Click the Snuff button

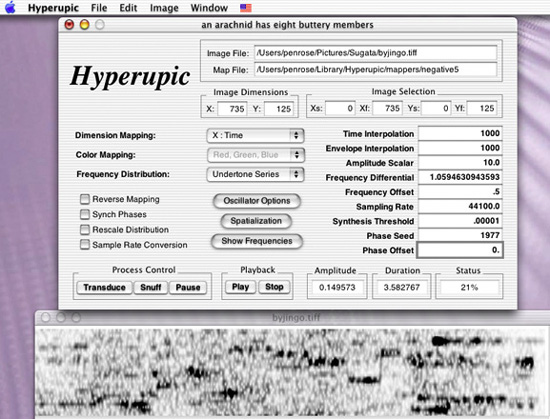click(151, 288)
